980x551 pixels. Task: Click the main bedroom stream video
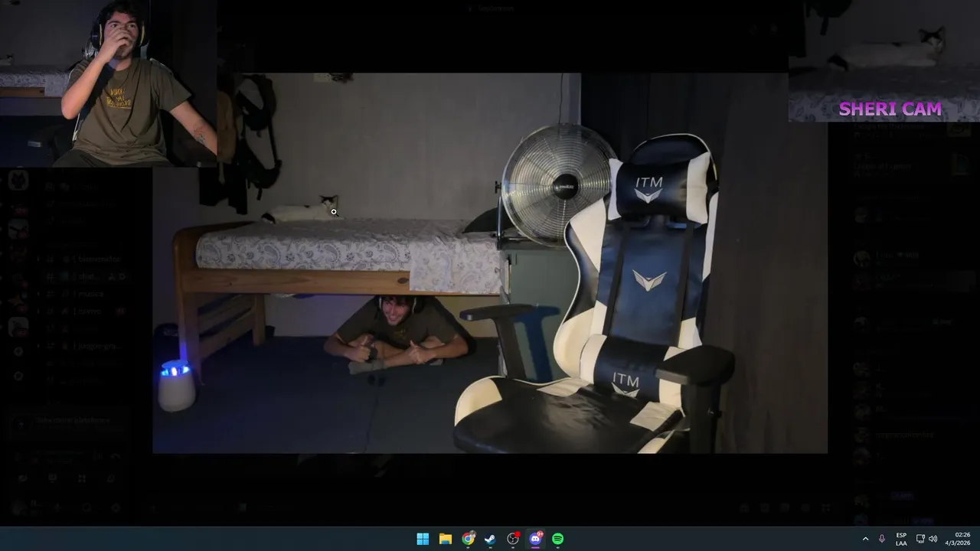point(490,263)
